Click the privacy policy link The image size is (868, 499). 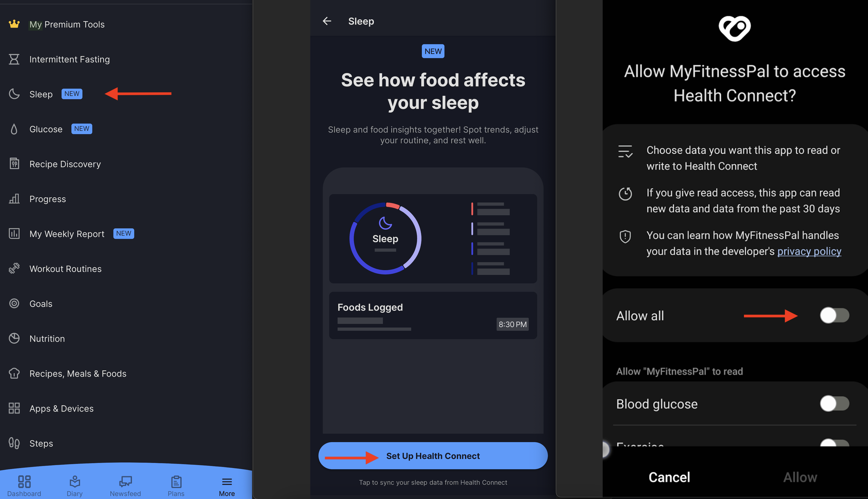[810, 251]
